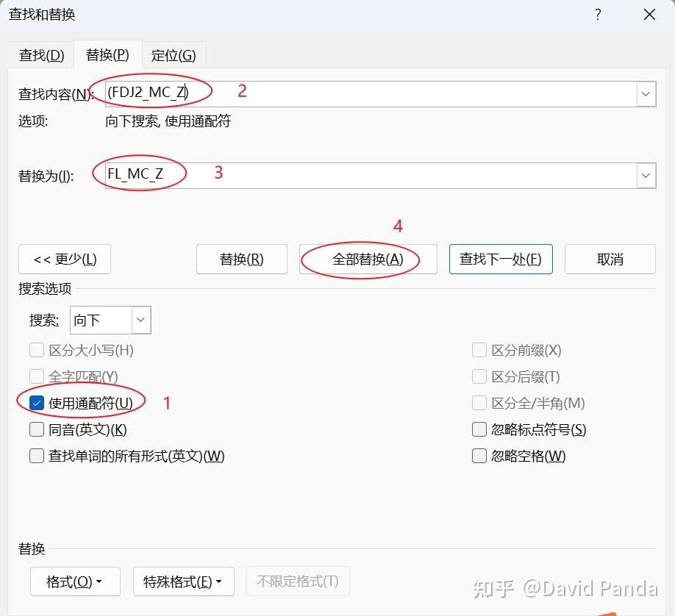Image resolution: width=675 pixels, height=616 pixels.
Task: Check the 同音(英文) option
Action: pos(37,429)
